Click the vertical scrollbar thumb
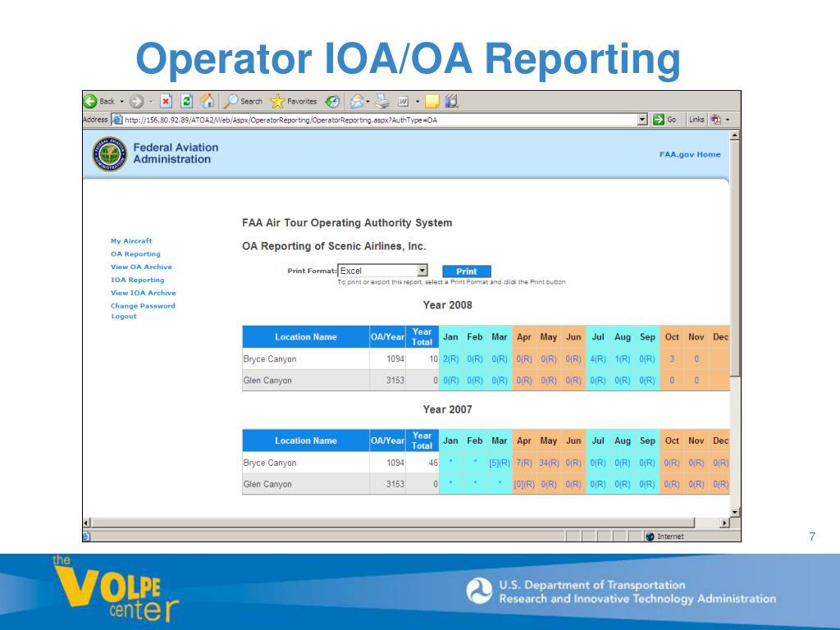Viewport: 840px width, 630px height. coord(735,258)
